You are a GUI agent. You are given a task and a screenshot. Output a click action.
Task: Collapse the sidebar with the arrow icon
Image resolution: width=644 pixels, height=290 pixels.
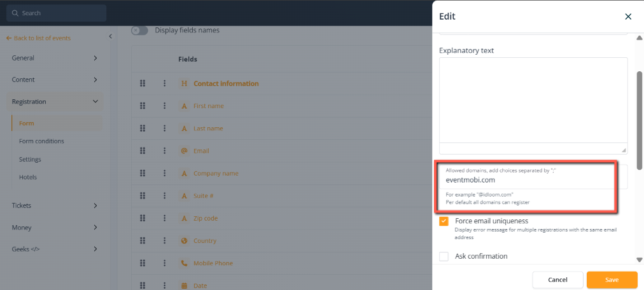click(x=110, y=37)
